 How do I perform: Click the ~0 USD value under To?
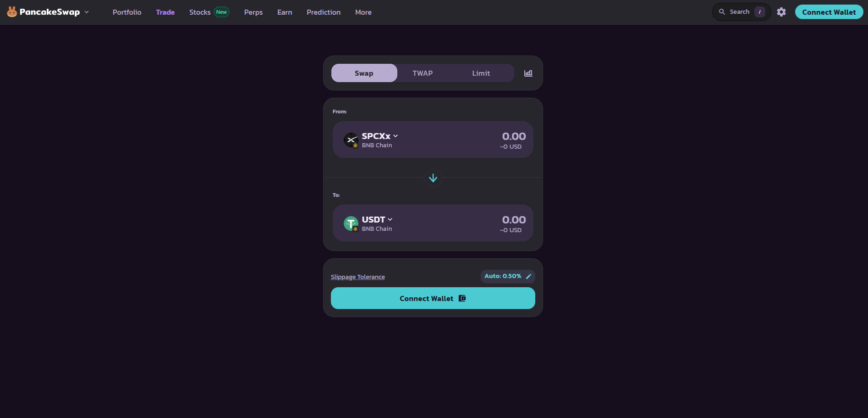click(511, 230)
